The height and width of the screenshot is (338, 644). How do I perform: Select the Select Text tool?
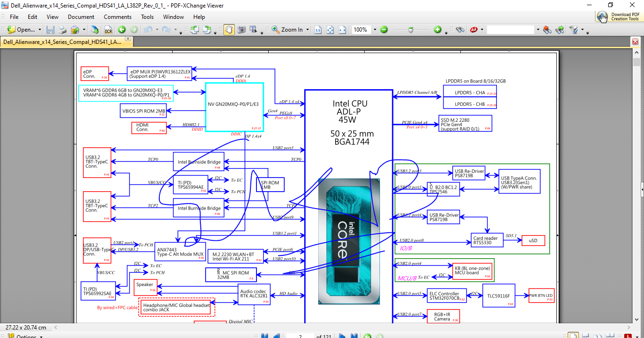tap(254, 29)
